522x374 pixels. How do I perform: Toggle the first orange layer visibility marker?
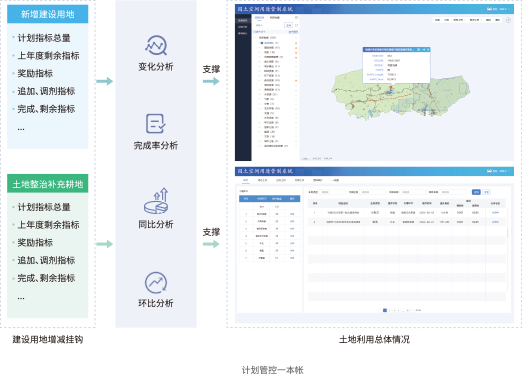(x=296, y=43)
